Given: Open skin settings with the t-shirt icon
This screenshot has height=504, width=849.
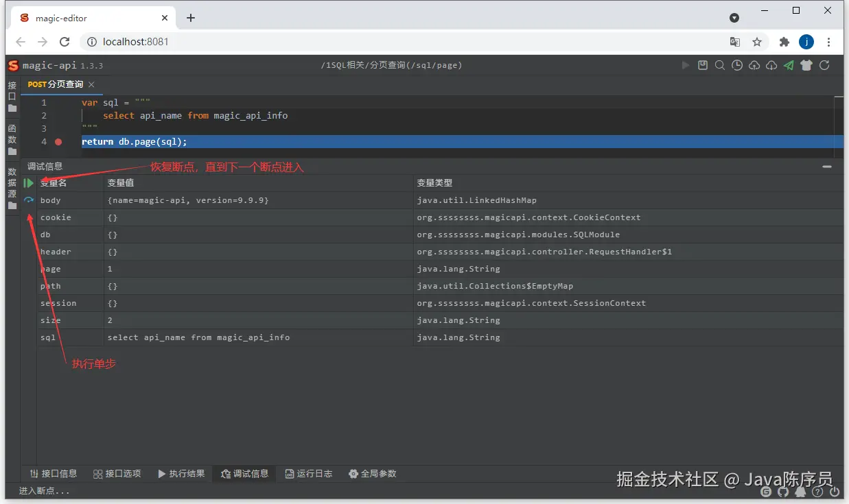Looking at the screenshot, I should click(806, 66).
